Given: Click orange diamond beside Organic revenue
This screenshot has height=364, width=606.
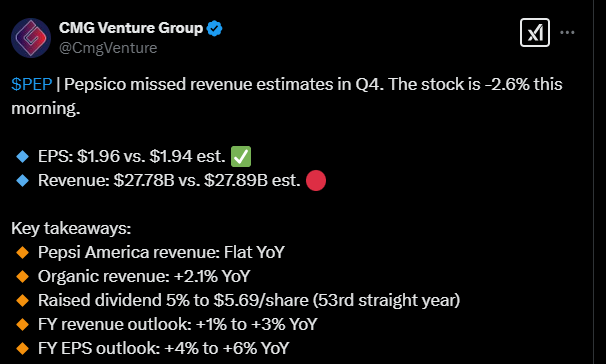Looking at the screenshot, I should tap(22, 276).
